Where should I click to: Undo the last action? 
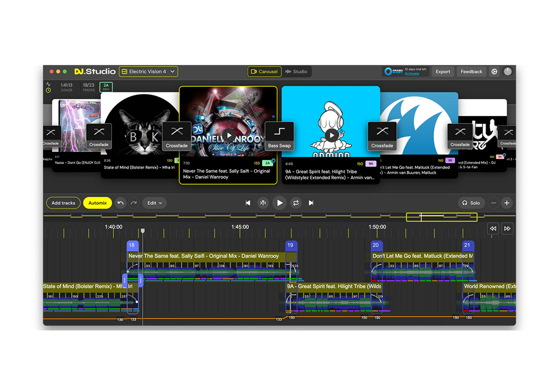pyautogui.click(x=121, y=203)
